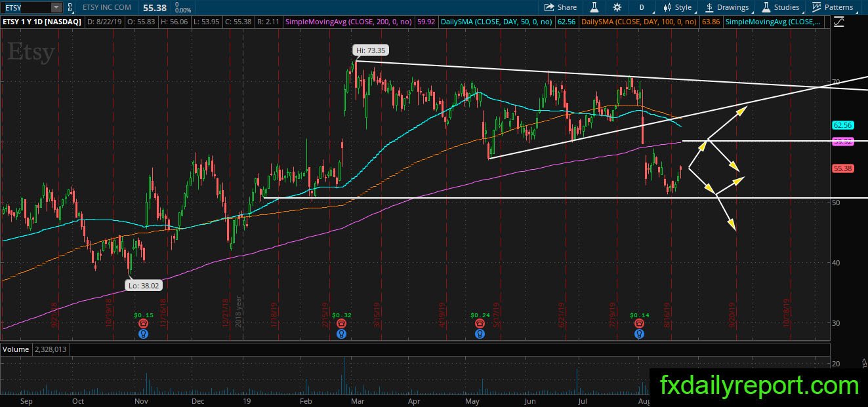The width and height of the screenshot is (868, 407).
Task: Select the cyan 62.56 price bubble
Action: (x=842, y=125)
